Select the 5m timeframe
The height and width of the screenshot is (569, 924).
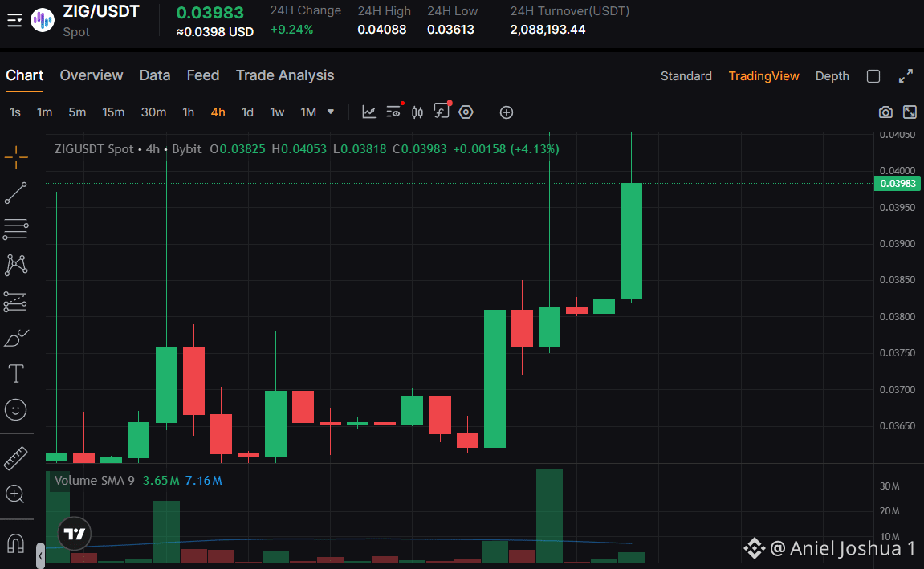coord(77,112)
